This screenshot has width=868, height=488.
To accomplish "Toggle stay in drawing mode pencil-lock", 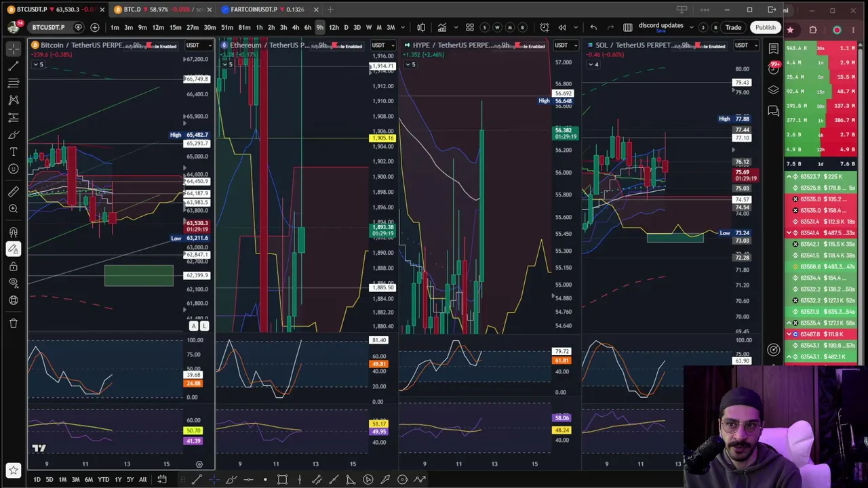I will tap(14, 249).
